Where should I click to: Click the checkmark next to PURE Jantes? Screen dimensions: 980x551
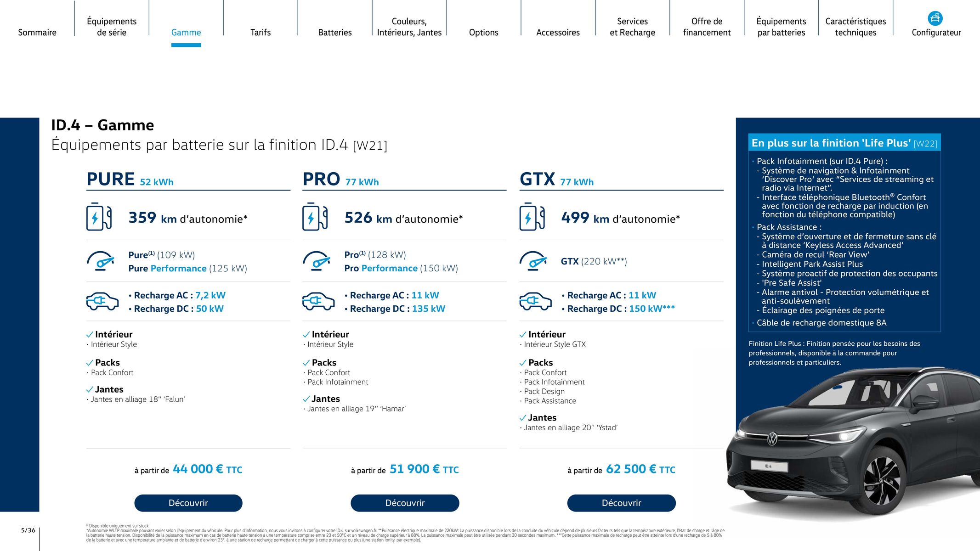90,390
